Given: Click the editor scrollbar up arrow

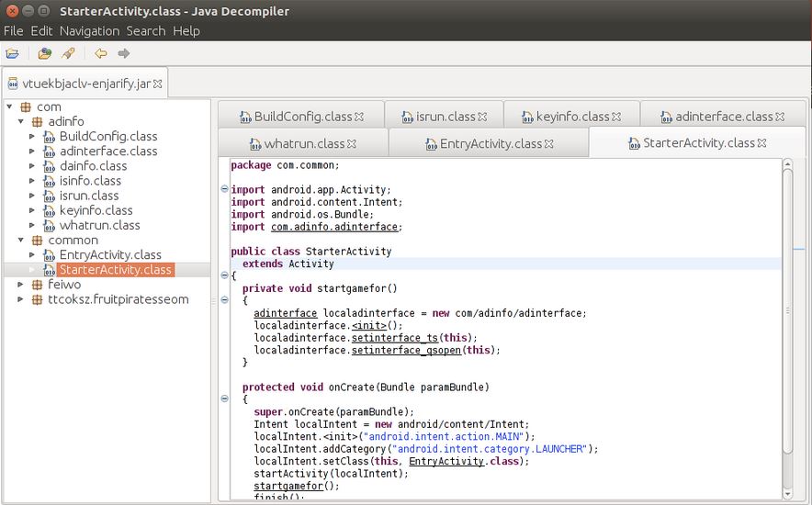Looking at the screenshot, I should (x=788, y=164).
